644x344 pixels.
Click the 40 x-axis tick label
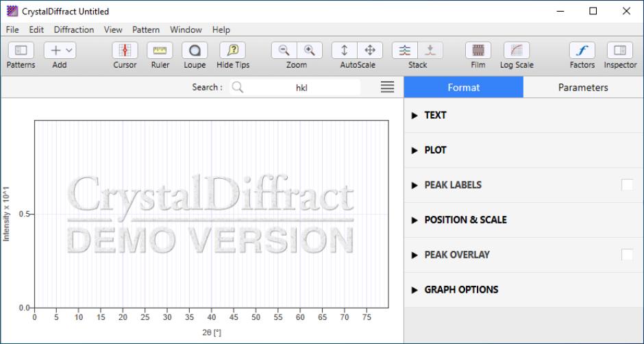[211, 317]
